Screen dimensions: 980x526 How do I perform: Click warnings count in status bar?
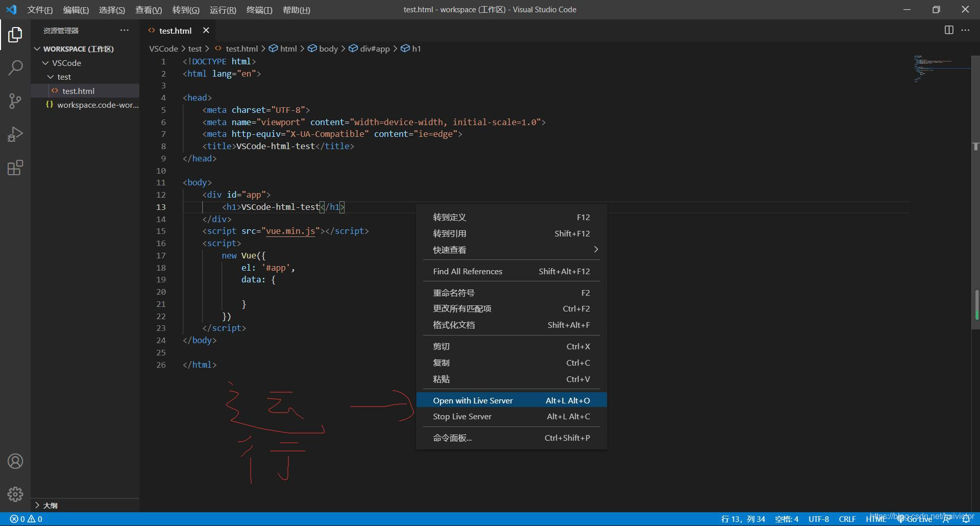(x=35, y=519)
